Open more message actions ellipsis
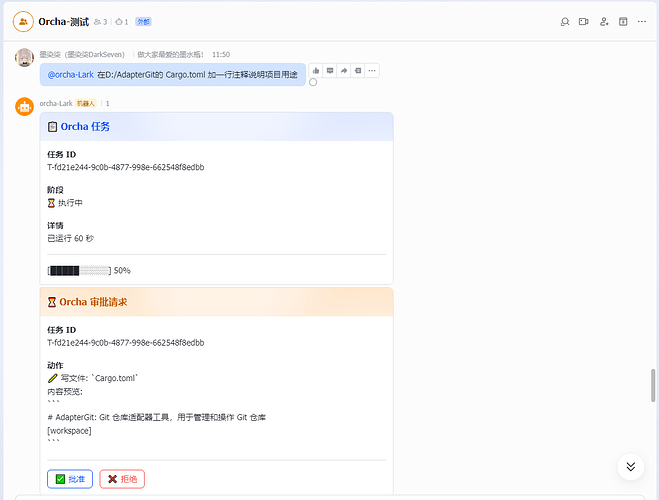Screen dimensions: 659x500 [x=372, y=71]
